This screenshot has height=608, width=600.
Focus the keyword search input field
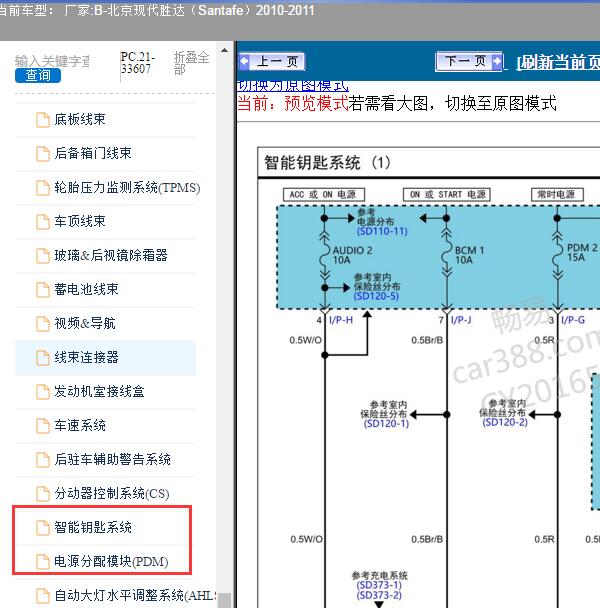point(52,61)
